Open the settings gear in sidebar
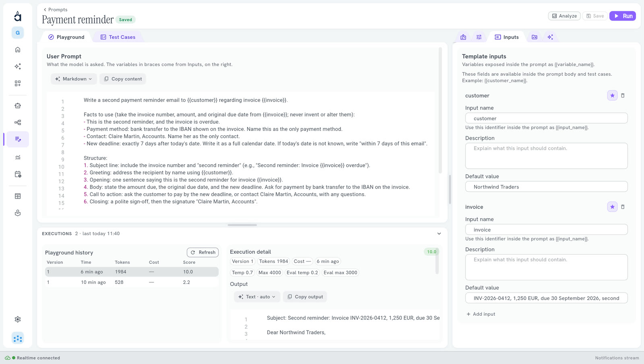 pos(18,319)
